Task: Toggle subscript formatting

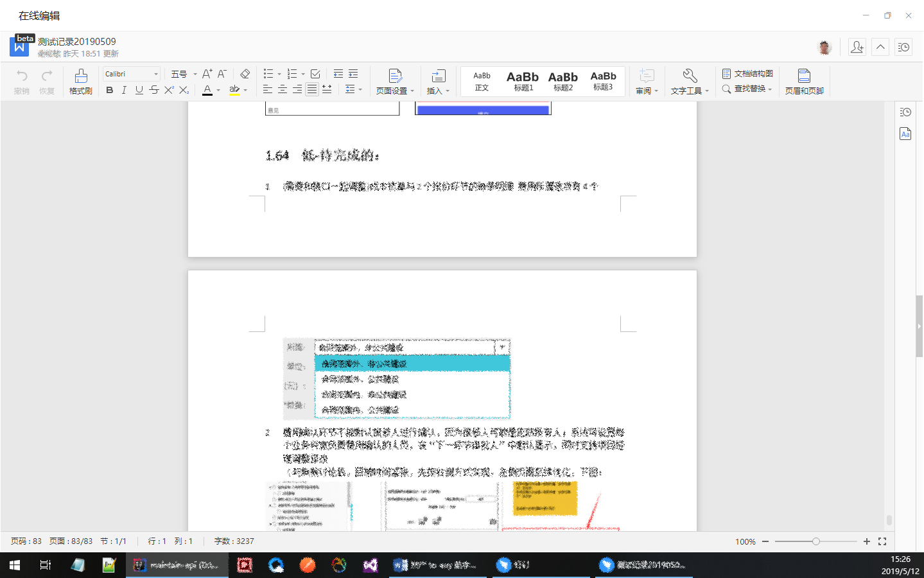Action: (x=184, y=90)
